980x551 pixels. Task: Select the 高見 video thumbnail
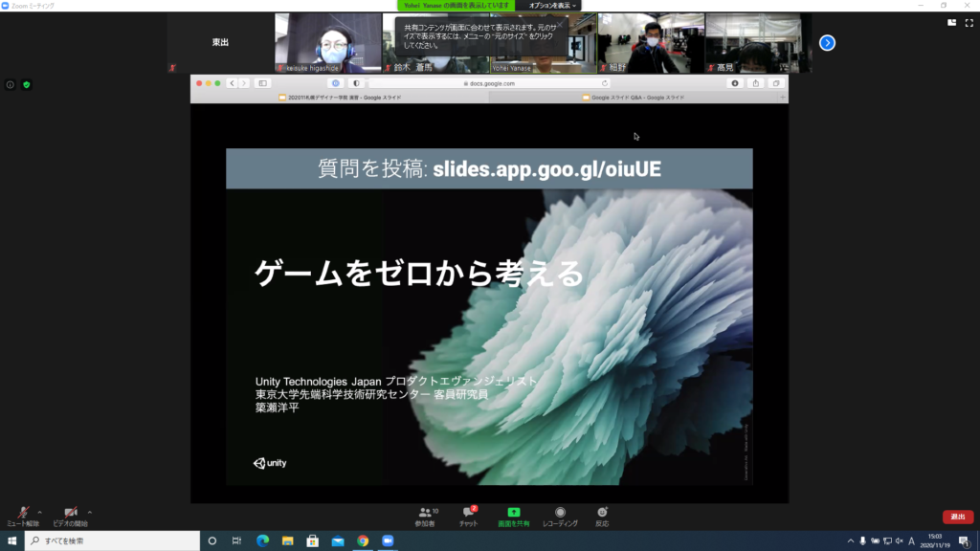click(x=758, y=42)
